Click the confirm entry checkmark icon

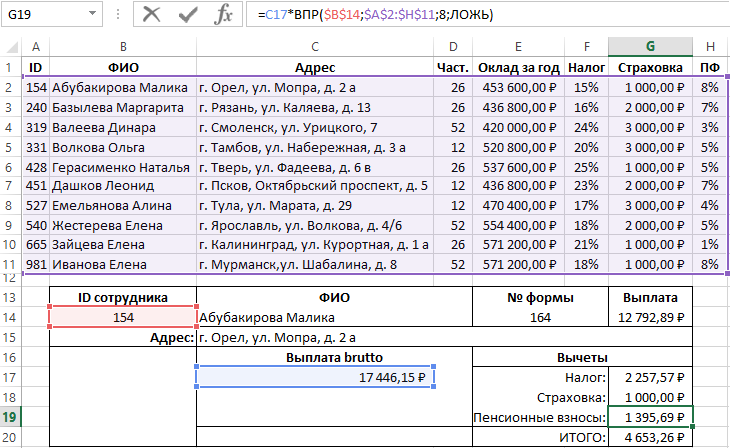[x=187, y=15]
